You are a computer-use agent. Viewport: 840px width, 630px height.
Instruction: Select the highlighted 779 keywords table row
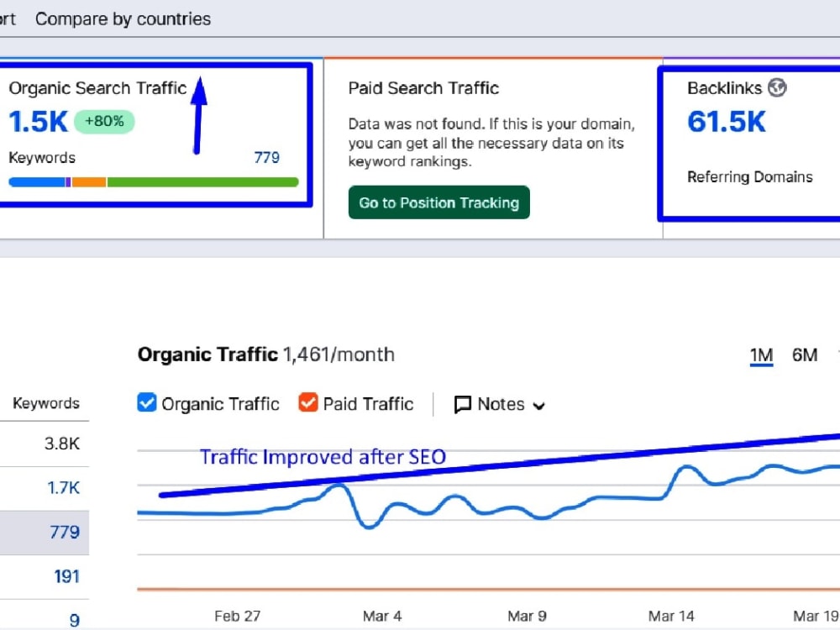pyautogui.click(x=45, y=532)
